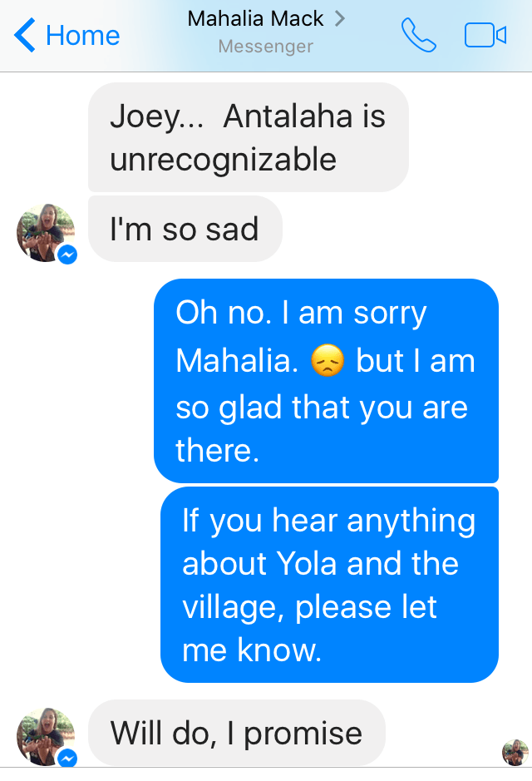
Task: Expand the chevron beside Mahalia Mack's name
Action: (338, 17)
